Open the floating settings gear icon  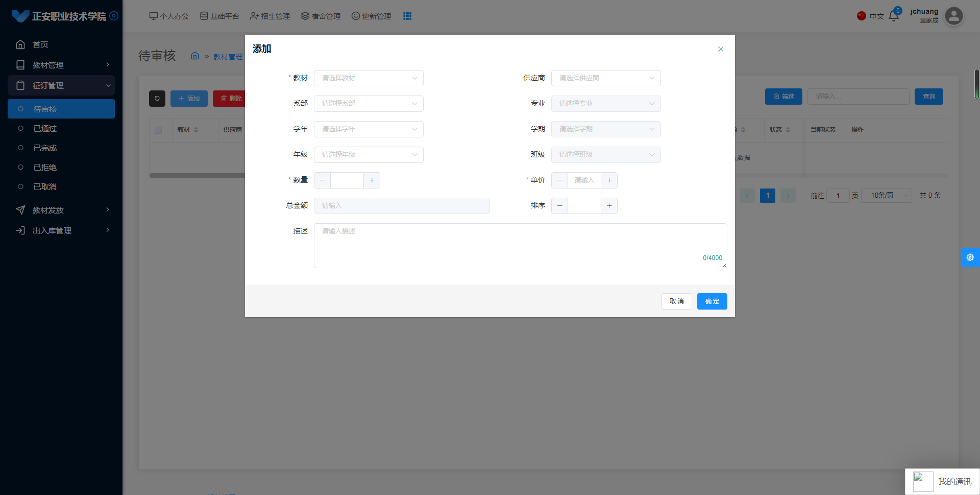tap(970, 257)
